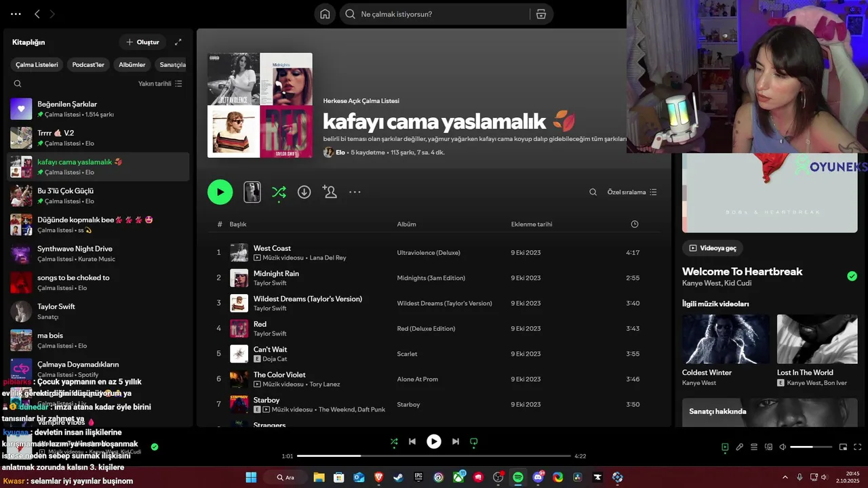The height and width of the screenshot is (488, 868).
Task: Download the playlist with the download icon
Action: (x=304, y=192)
